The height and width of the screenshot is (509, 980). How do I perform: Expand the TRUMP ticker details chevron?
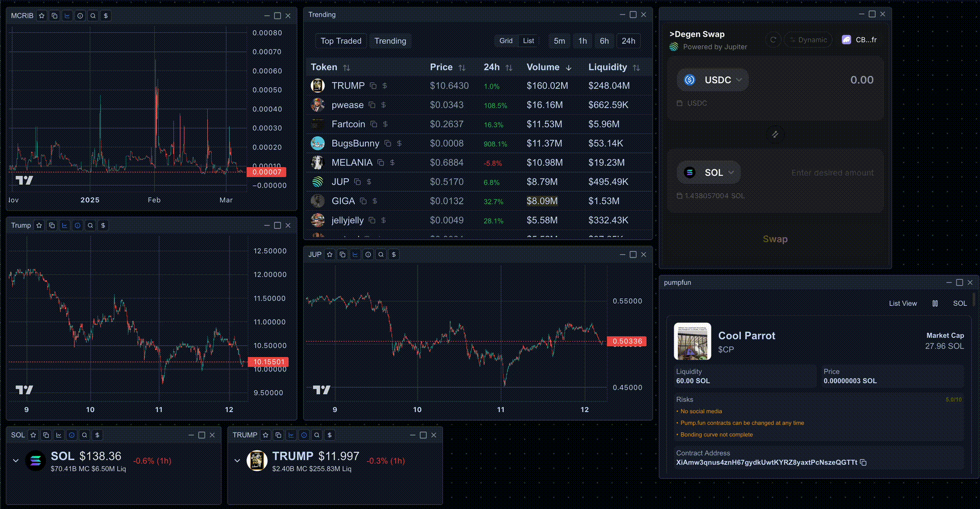pyautogui.click(x=237, y=461)
